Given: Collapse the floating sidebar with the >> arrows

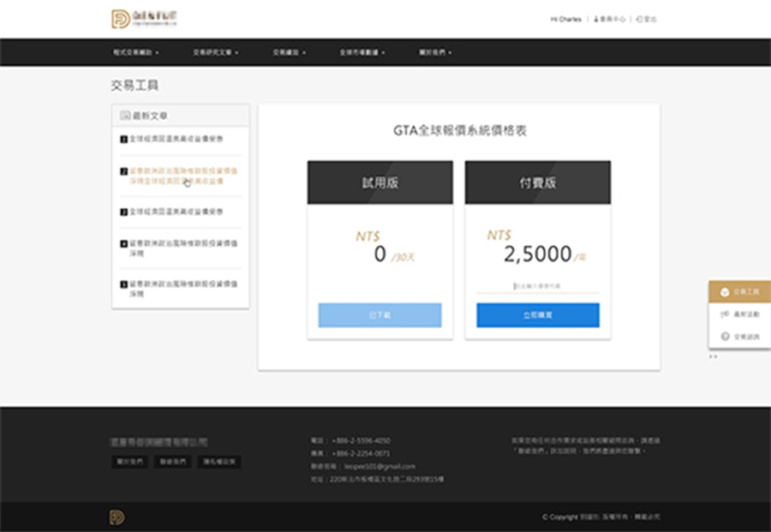Looking at the screenshot, I should coord(713,356).
